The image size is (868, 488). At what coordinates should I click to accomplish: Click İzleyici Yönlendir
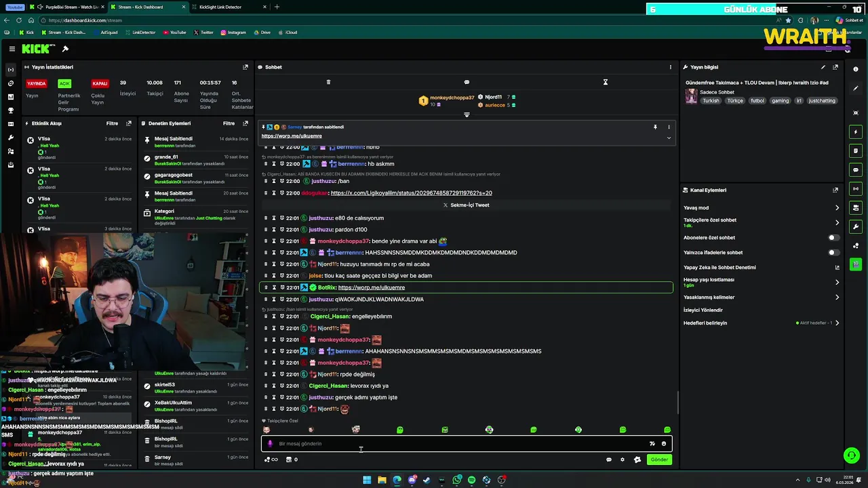(x=703, y=310)
